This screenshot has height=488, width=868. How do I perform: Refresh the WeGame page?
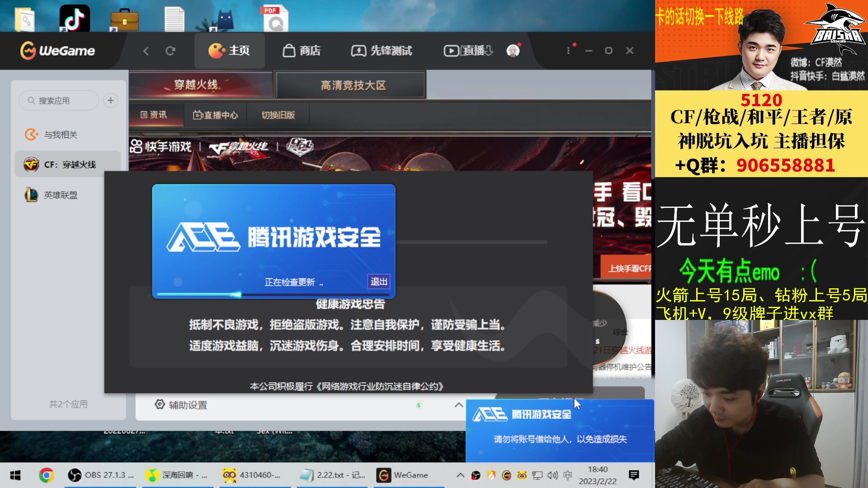coord(170,51)
